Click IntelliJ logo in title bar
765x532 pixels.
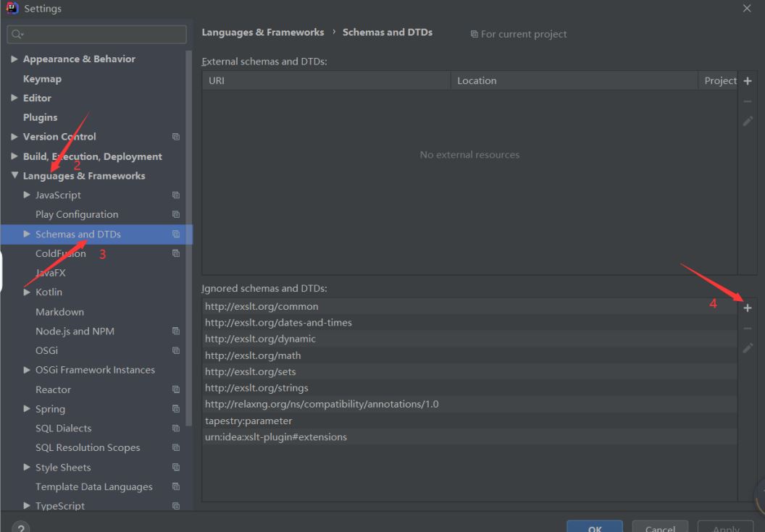coord(12,8)
